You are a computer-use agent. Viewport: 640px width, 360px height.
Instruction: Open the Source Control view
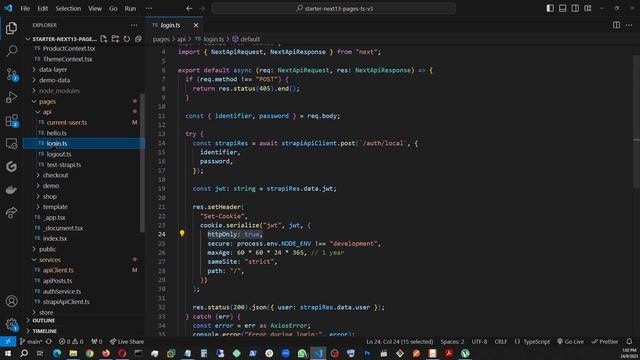pyautogui.click(x=11, y=74)
